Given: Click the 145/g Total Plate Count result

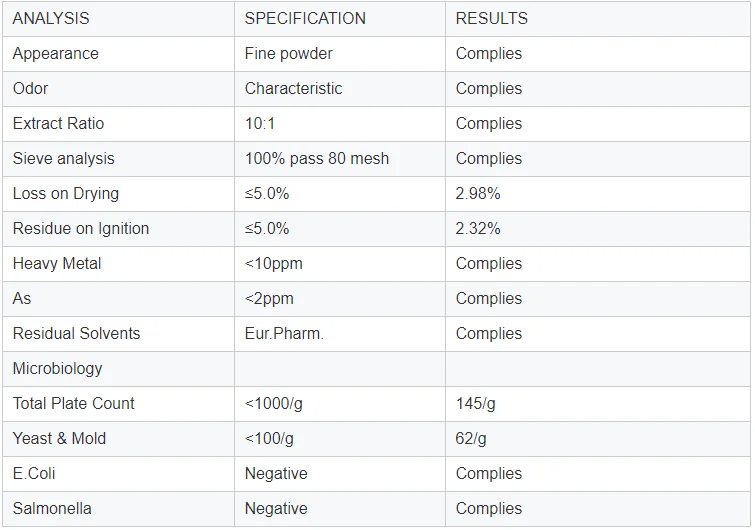Looking at the screenshot, I should pyautogui.click(x=474, y=404).
